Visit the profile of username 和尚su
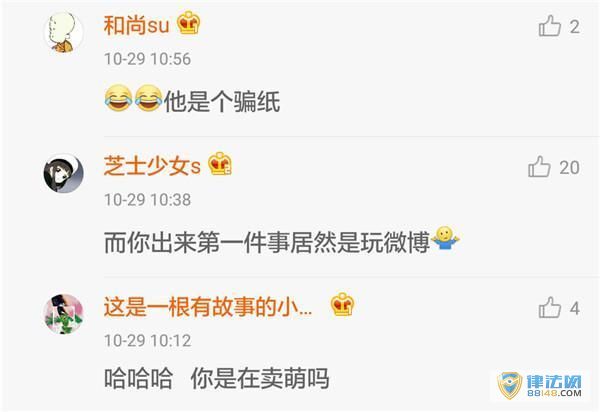 [x=137, y=25]
